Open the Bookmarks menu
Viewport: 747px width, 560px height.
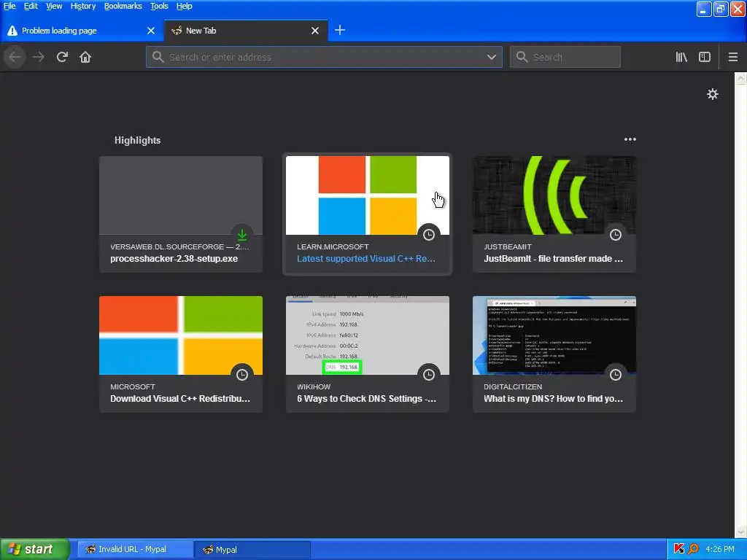(x=123, y=6)
